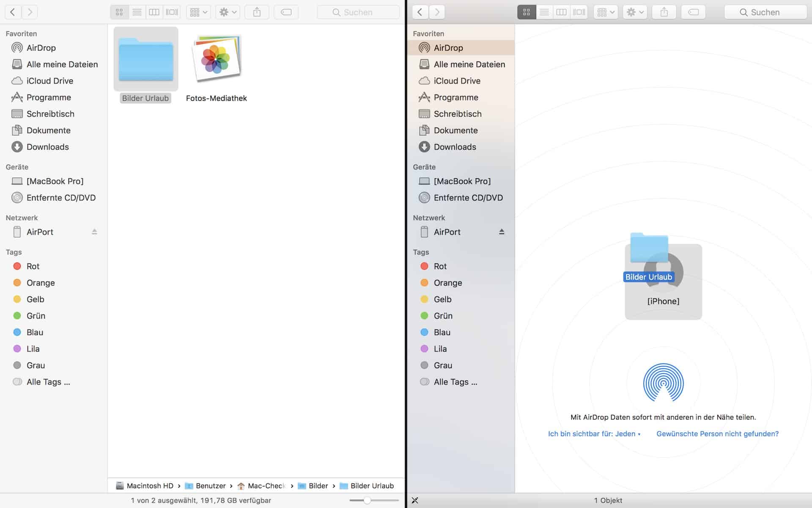Select Entfernte CD/DVD in left sidebar
The width and height of the screenshot is (812, 508).
pos(54,198)
